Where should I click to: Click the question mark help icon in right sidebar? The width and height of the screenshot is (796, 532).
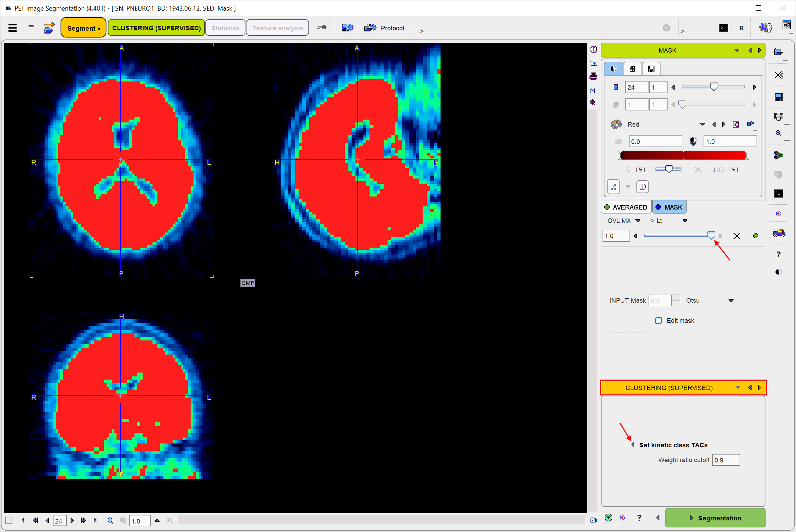pyautogui.click(x=778, y=254)
